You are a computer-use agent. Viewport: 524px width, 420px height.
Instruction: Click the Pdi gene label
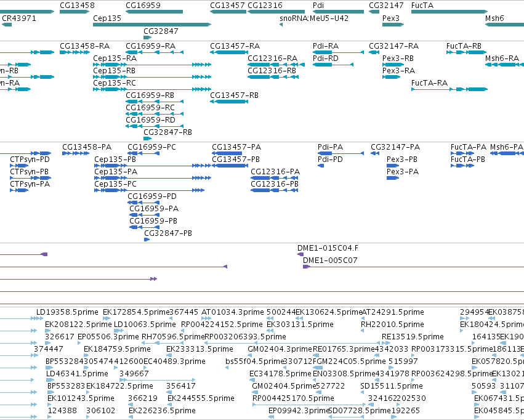[318, 6]
